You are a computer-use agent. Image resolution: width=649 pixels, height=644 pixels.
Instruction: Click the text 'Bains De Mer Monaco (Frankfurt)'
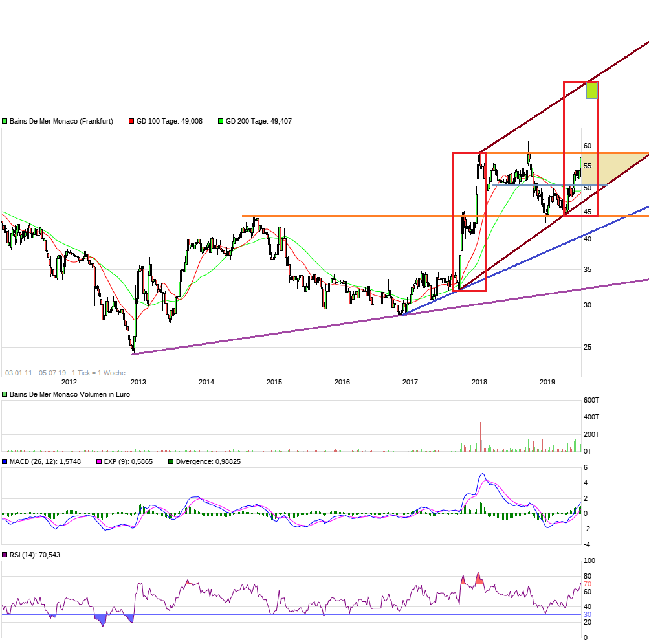(61, 121)
